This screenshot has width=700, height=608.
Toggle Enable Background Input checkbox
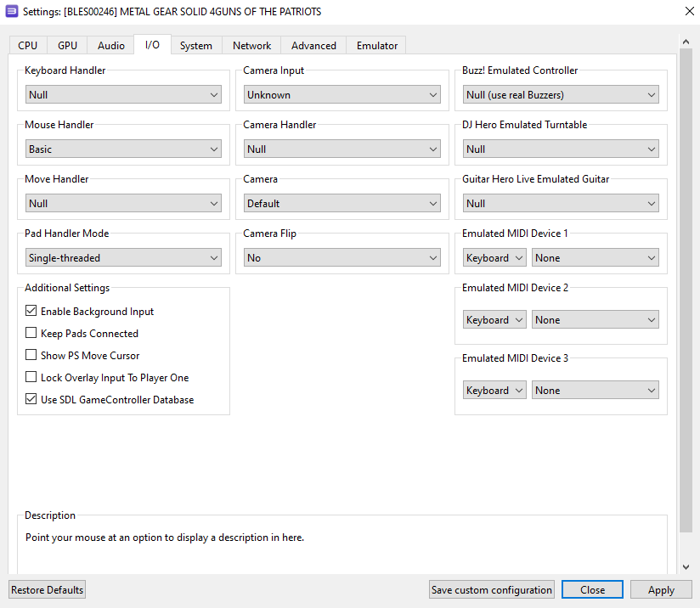(x=31, y=311)
